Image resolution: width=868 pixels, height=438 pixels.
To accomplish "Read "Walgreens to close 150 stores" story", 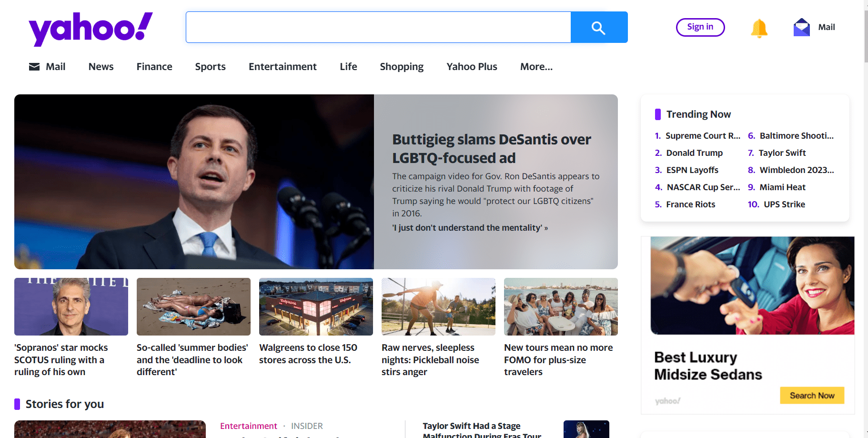I will (308, 354).
